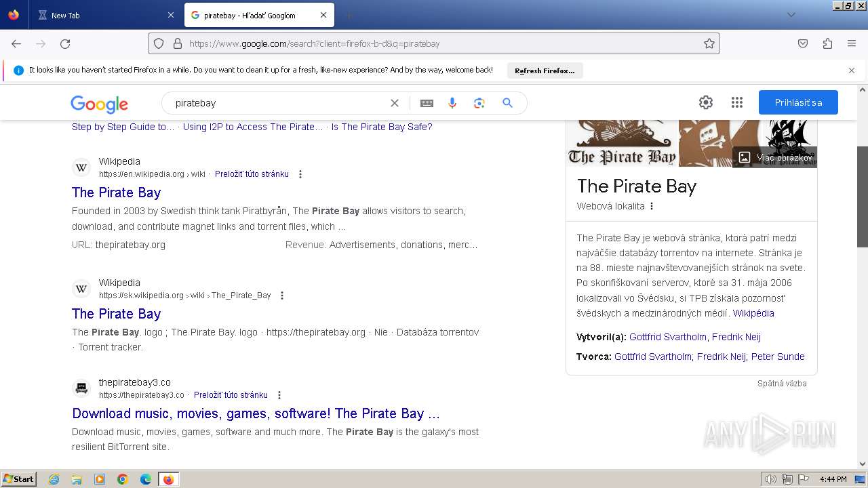This screenshot has width=868, height=488.
Task: Clear the Google search box with X
Action: point(395,103)
